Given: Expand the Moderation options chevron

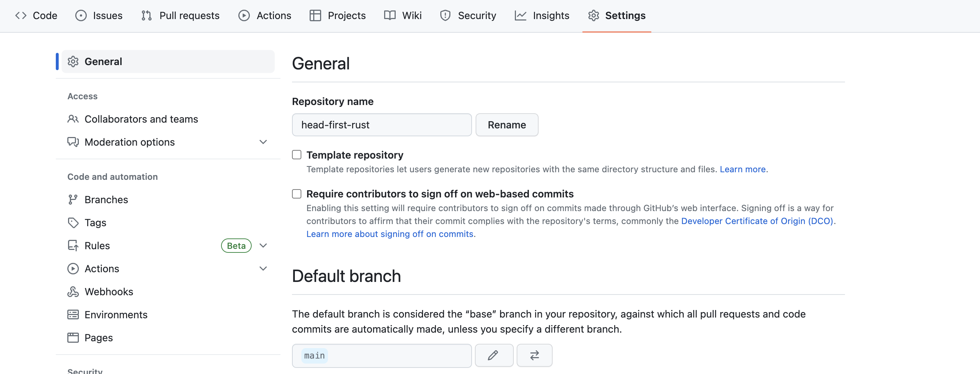Looking at the screenshot, I should [x=263, y=142].
